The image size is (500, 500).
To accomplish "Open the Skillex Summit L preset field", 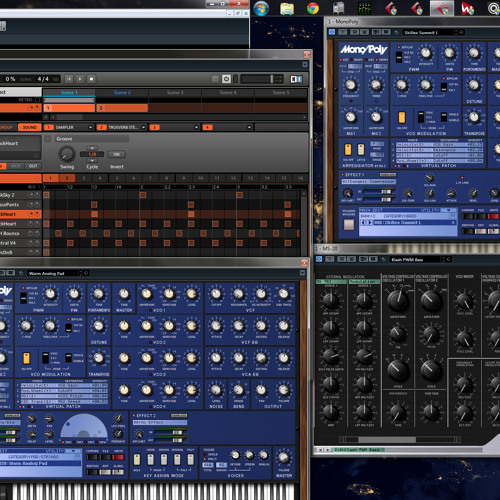I will click(428, 32).
